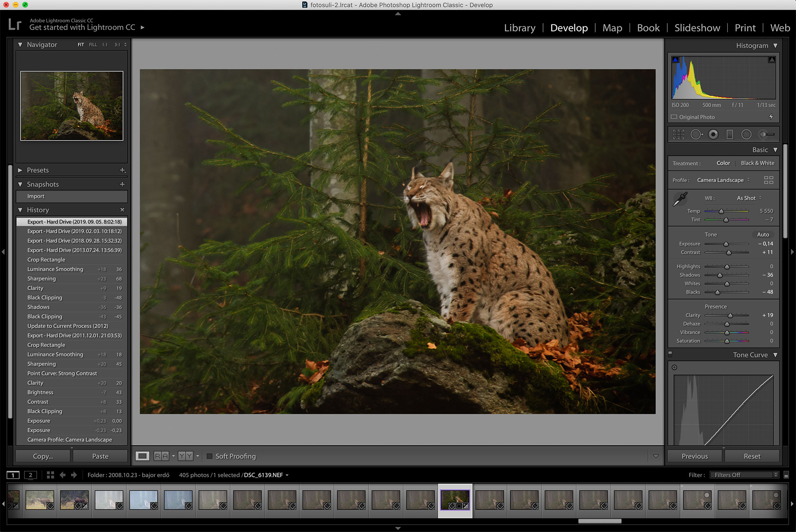
Task: Click the Exposure slider handle
Action: click(726, 244)
